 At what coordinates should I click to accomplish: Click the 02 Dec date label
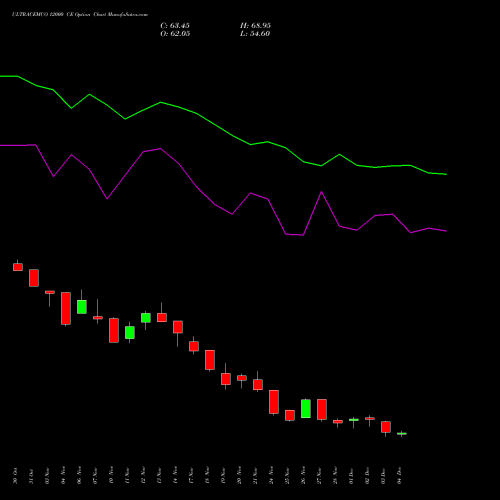tap(367, 476)
